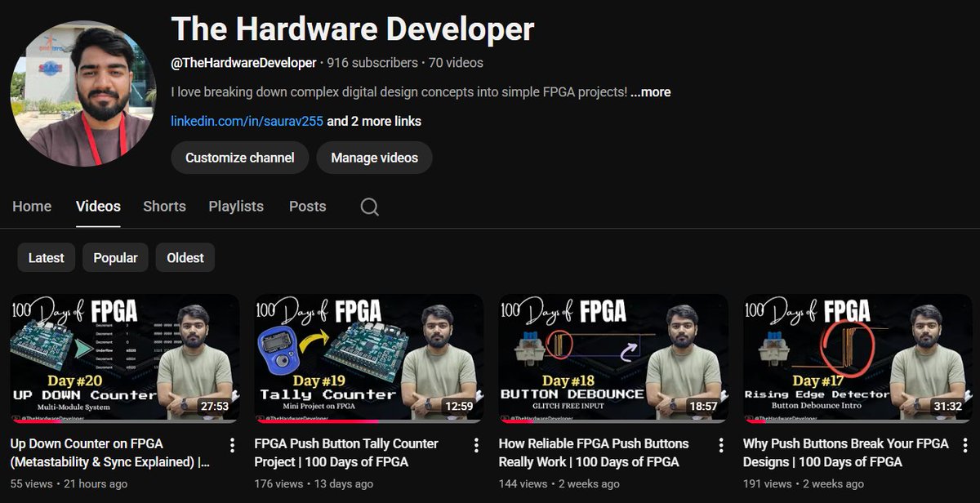The height and width of the screenshot is (503, 980).
Task: Open options menu for Up Down Counter video
Action: (232, 445)
